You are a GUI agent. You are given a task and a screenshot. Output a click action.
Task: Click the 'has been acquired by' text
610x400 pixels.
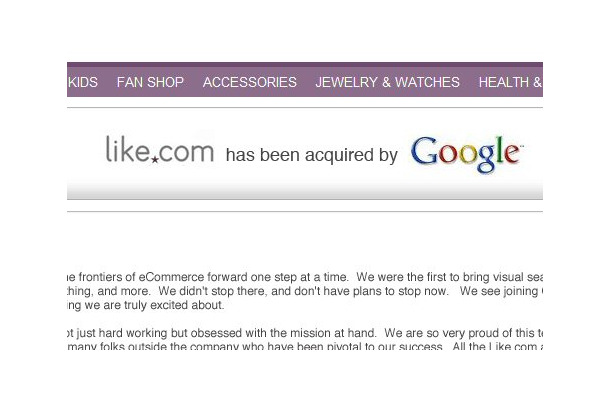(312, 155)
